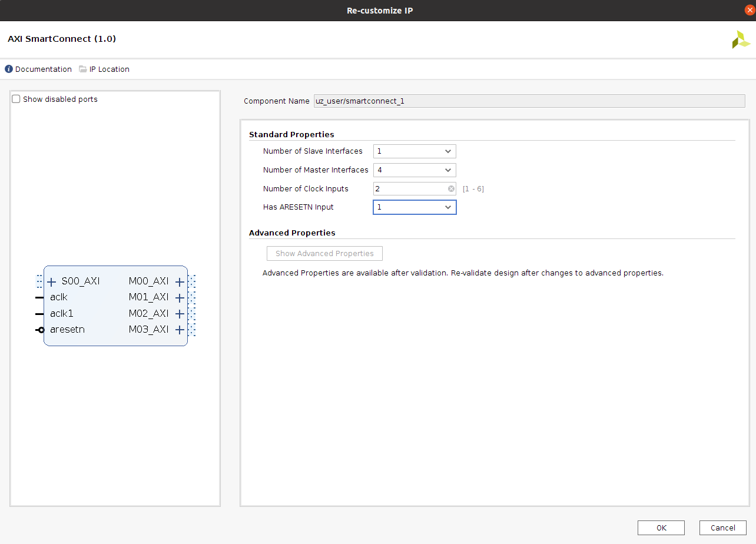The width and height of the screenshot is (756, 544).
Task: Expand the M02_AXI port plus icon
Action: point(180,314)
